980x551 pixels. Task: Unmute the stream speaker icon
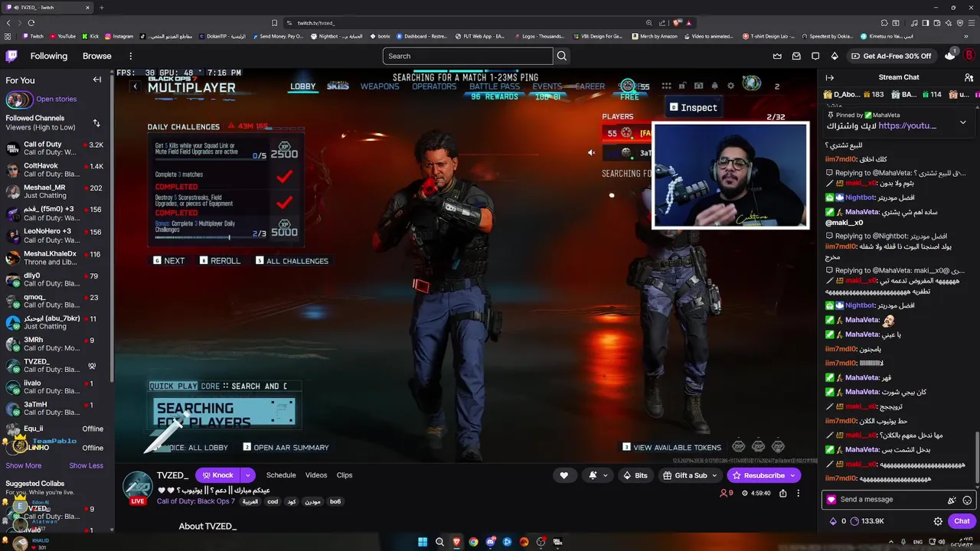point(591,152)
